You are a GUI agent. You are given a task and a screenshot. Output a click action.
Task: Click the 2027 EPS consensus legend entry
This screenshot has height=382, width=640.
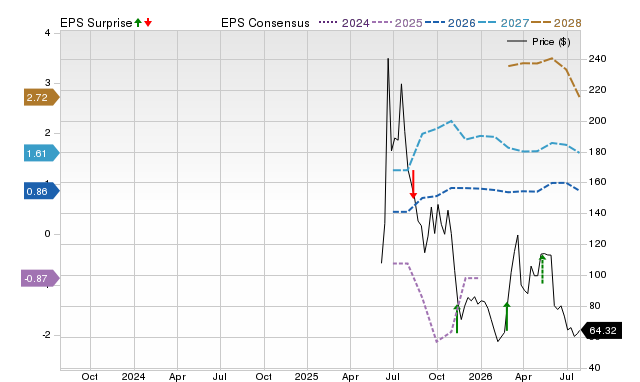click(x=503, y=23)
